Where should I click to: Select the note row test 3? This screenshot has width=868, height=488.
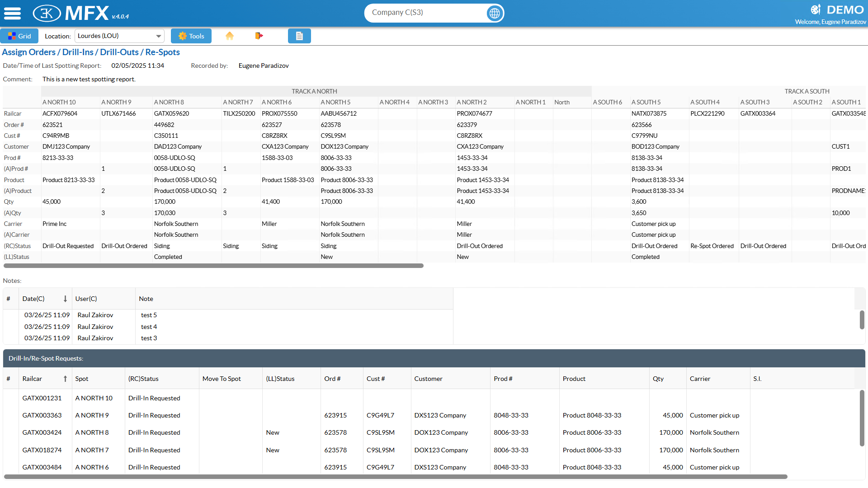point(228,338)
